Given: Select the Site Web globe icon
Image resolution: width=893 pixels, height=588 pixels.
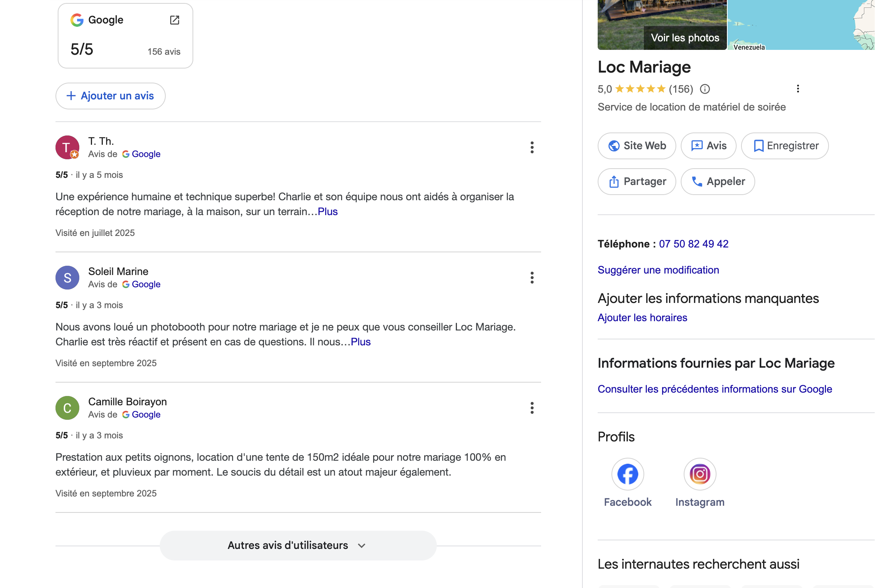Looking at the screenshot, I should click(x=614, y=146).
